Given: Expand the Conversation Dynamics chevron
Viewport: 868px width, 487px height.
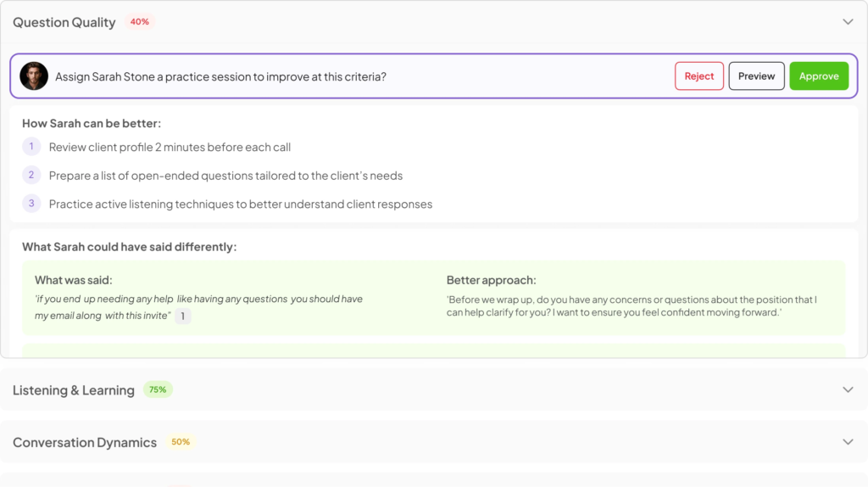Looking at the screenshot, I should (x=848, y=442).
